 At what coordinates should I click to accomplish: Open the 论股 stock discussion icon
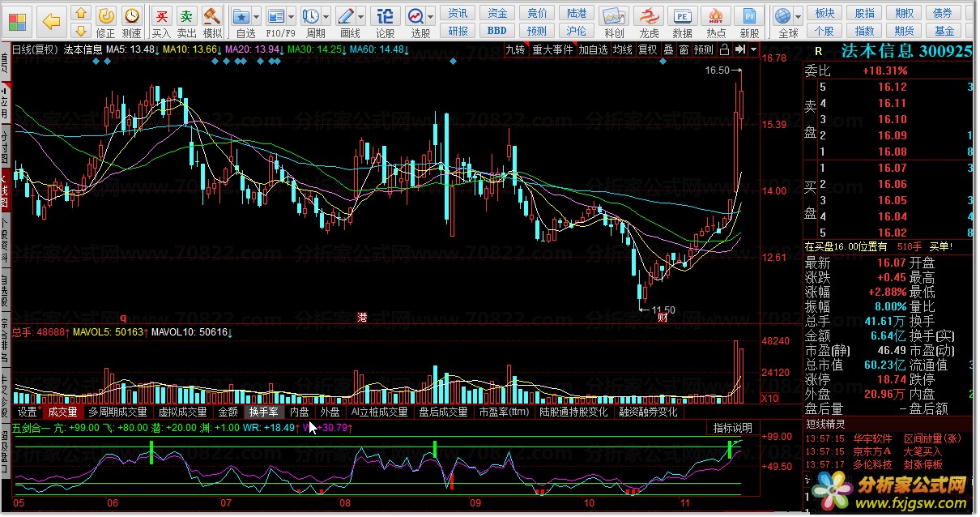[x=386, y=21]
